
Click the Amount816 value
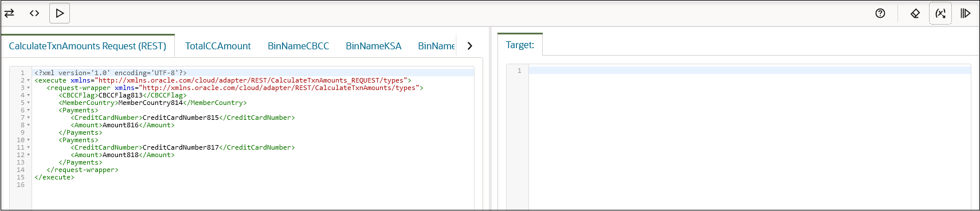click(120, 125)
